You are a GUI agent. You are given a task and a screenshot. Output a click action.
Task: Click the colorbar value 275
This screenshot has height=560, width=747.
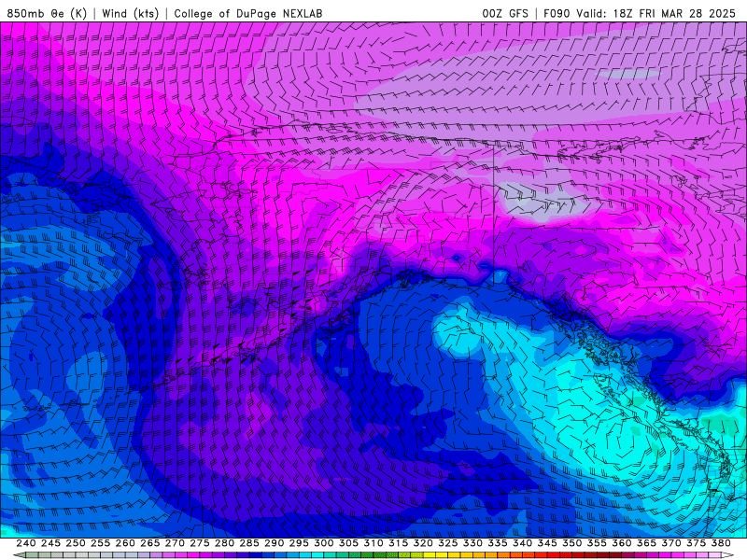(200, 543)
